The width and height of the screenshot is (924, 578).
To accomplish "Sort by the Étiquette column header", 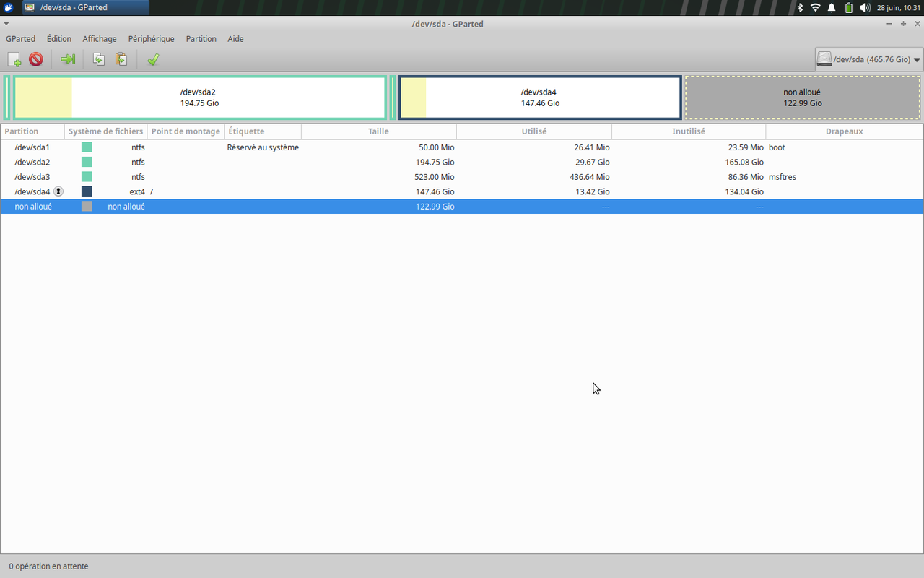I will pyautogui.click(x=263, y=131).
